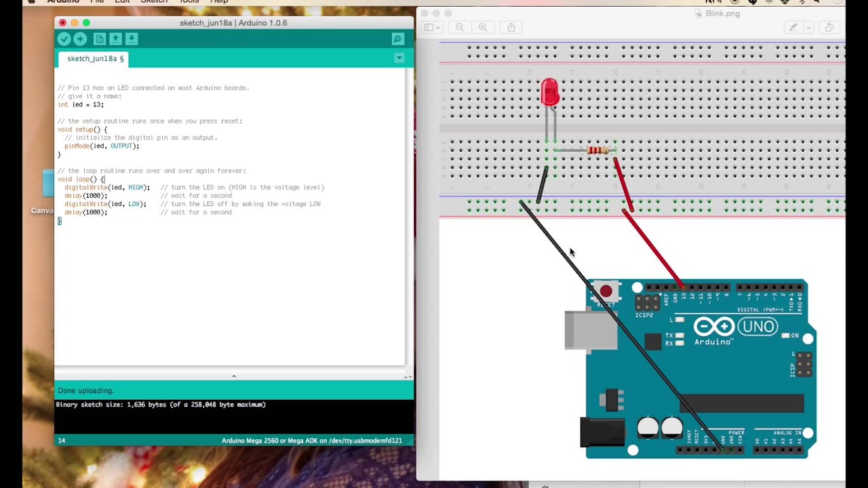Click the 'turn the LED off' comment
This screenshot has height=488, width=868.
pyautogui.click(x=241, y=204)
